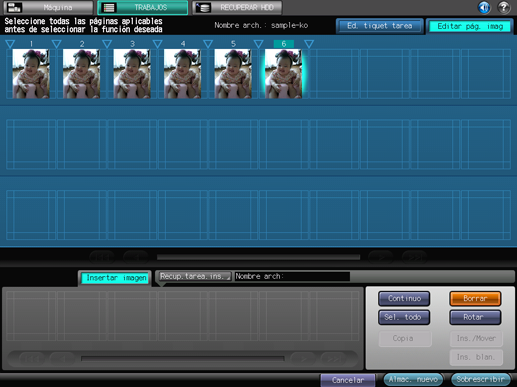Screen dimensions: 517x387
Task: Click the orange Borrar button
Action: tap(475, 298)
